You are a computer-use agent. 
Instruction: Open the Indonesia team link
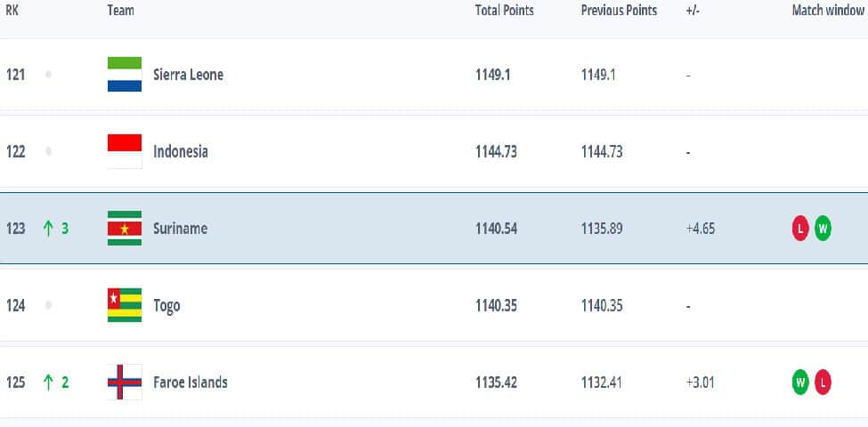181,151
